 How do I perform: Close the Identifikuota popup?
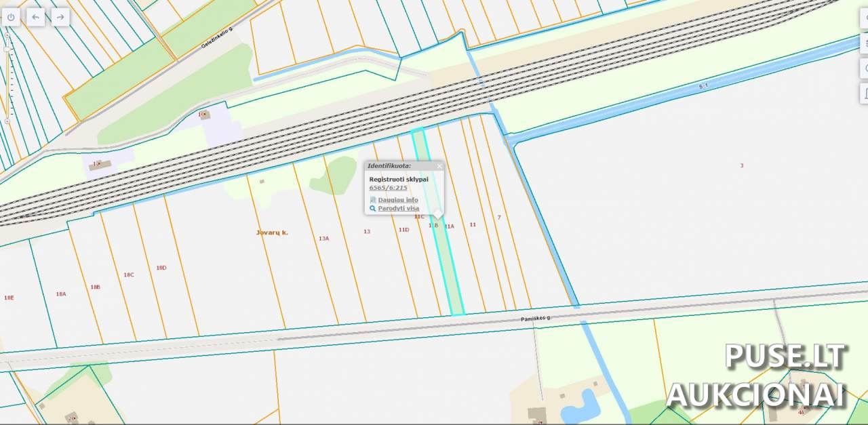pyautogui.click(x=439, y=165)
